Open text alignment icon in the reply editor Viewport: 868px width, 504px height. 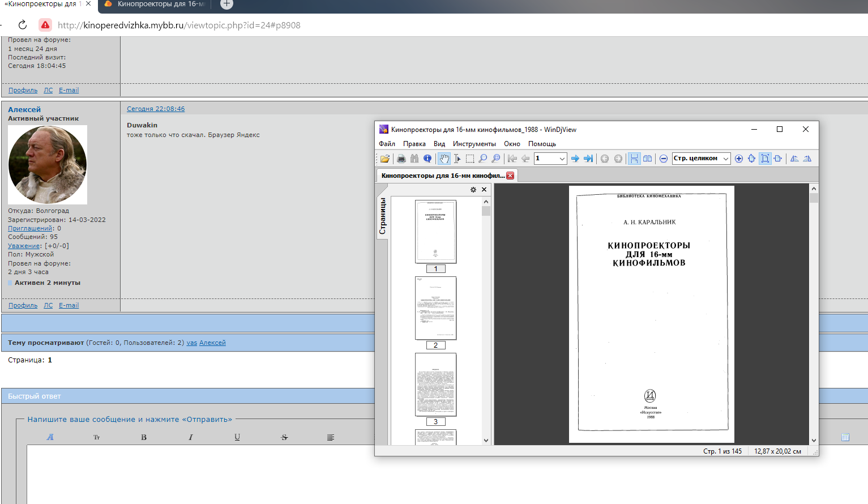pyautogui.click(x=331, y=437)
